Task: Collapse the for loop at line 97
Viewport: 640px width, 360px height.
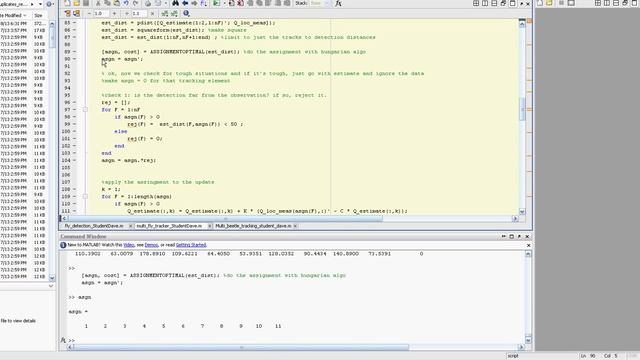Action: click(85, 110)
